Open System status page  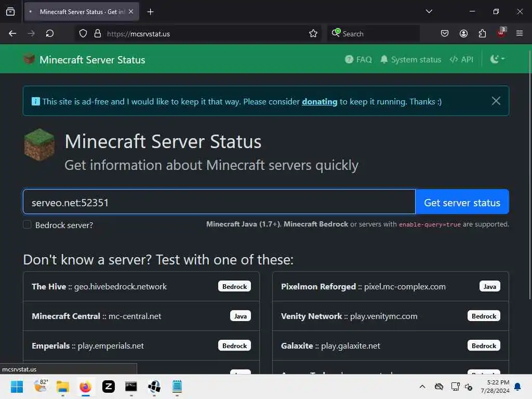pos(410,59)
